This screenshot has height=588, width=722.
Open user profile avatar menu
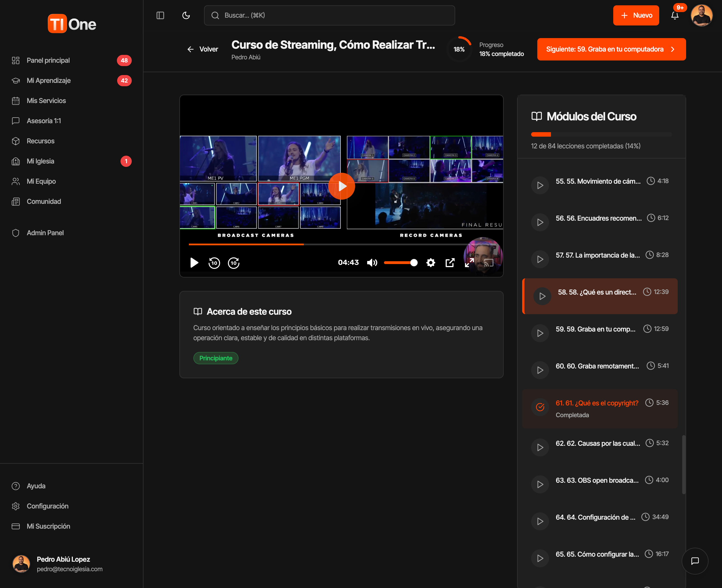(701, 15)
